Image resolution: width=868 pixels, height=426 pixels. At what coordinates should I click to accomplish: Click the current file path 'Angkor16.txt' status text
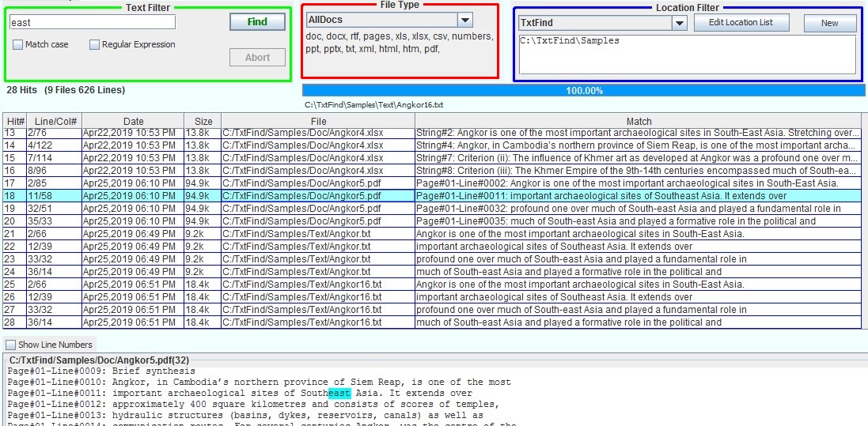(x=373, y=104)
